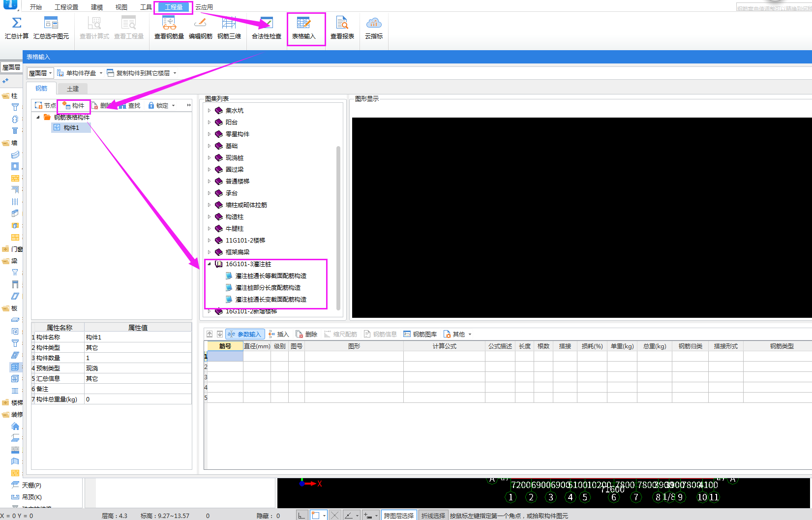Collapse the 钢筋表格构件 tree node
Viewport: 812px width, 520px height.
38,118
